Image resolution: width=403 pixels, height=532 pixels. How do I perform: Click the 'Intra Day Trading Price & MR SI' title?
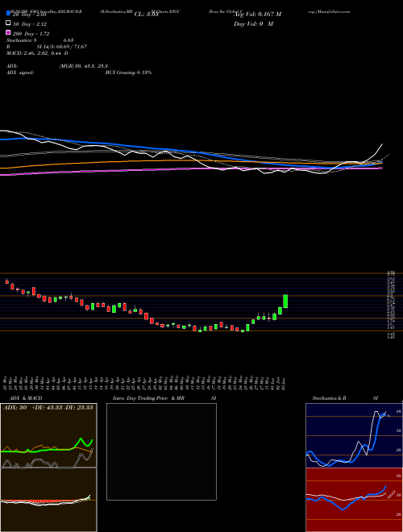[x=164, y=398]
